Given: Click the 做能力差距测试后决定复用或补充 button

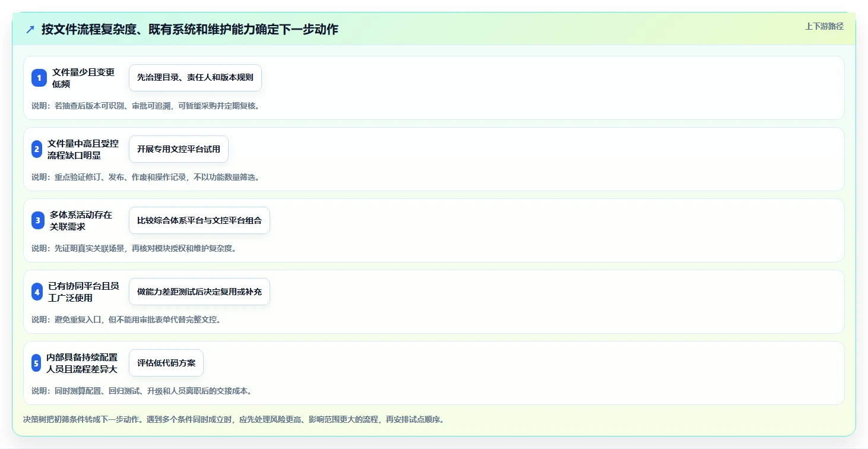Looking at the screenshot, I should (x=199, y=292).
